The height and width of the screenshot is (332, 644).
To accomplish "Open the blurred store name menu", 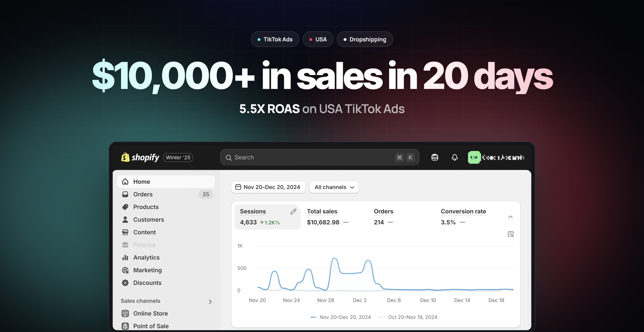I will click(503, 157).
